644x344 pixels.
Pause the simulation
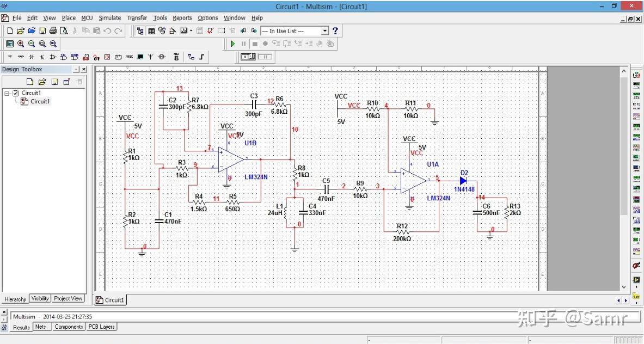(x=243, y=44)
